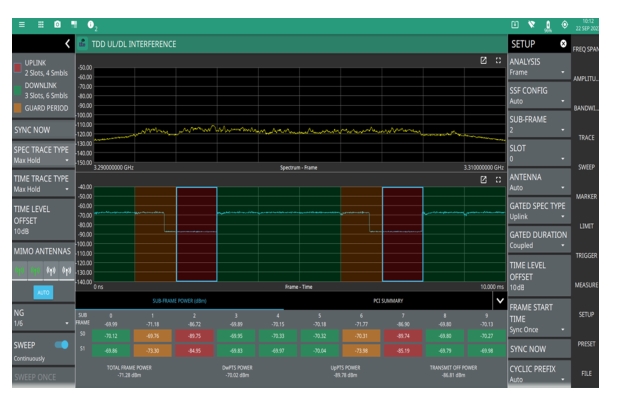The width and height of the screenshot is (632, 395).
Task: Collapse the left panel with back chevron
Action: click(x=67, y=44)
